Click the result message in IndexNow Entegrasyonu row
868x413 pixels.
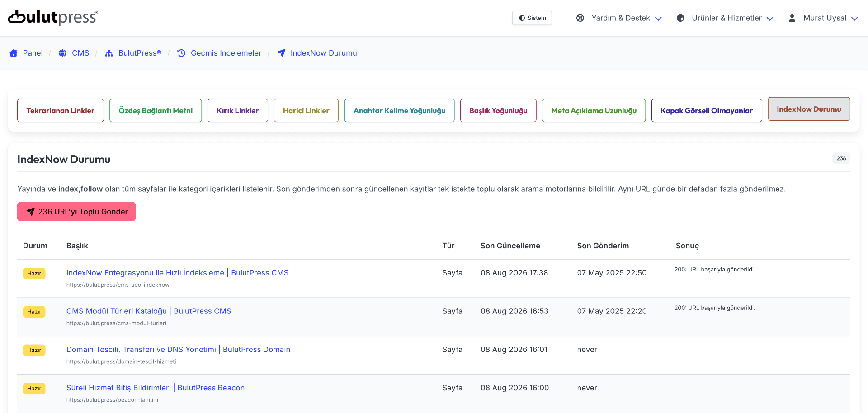tap(715, 270)
